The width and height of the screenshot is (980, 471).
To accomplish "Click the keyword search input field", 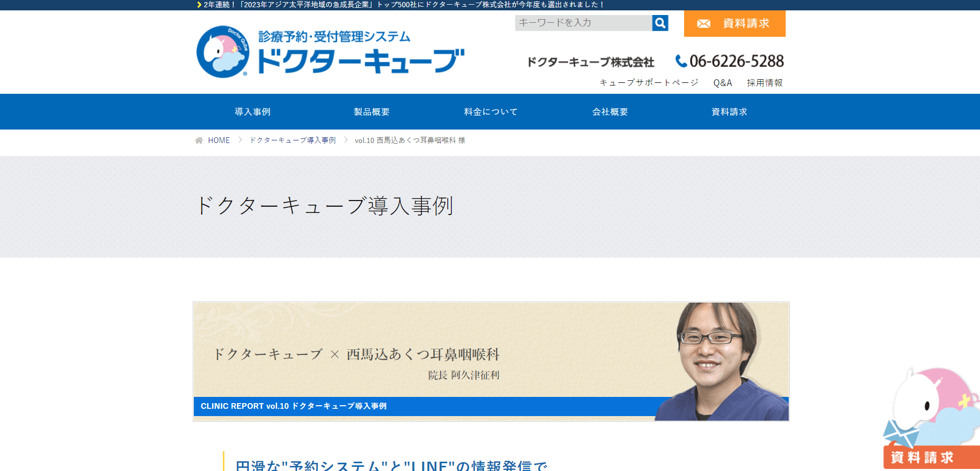I will point(584,23).
